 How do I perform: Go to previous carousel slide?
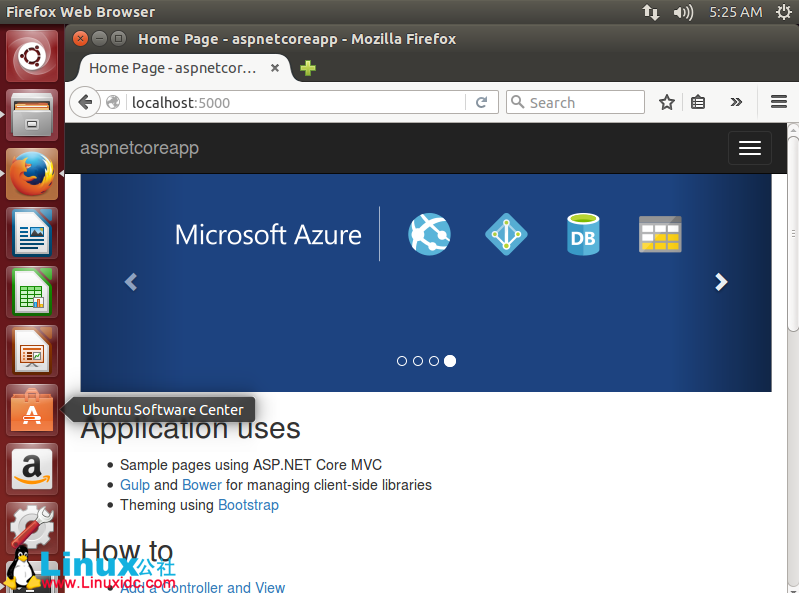click(130, 283)
